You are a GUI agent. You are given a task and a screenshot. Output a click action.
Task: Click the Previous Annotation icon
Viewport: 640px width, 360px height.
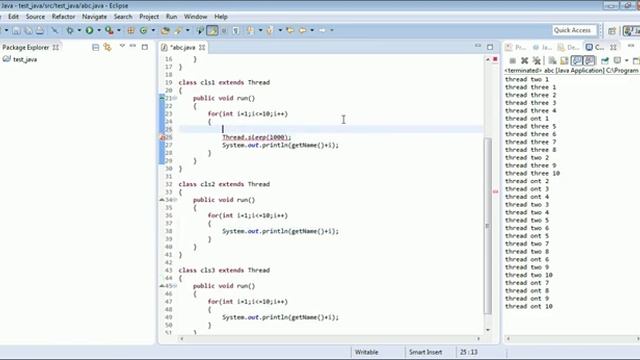click(270, 31)
